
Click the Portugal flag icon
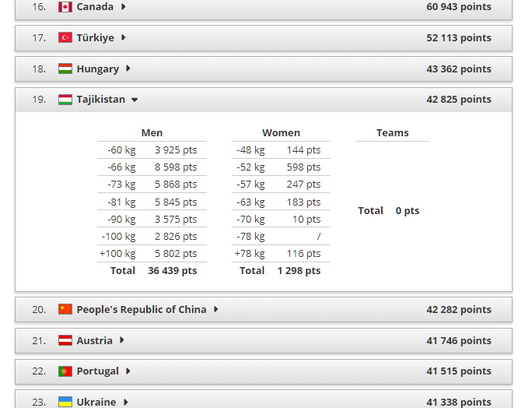pyautogui.click(x=65, y=371)
